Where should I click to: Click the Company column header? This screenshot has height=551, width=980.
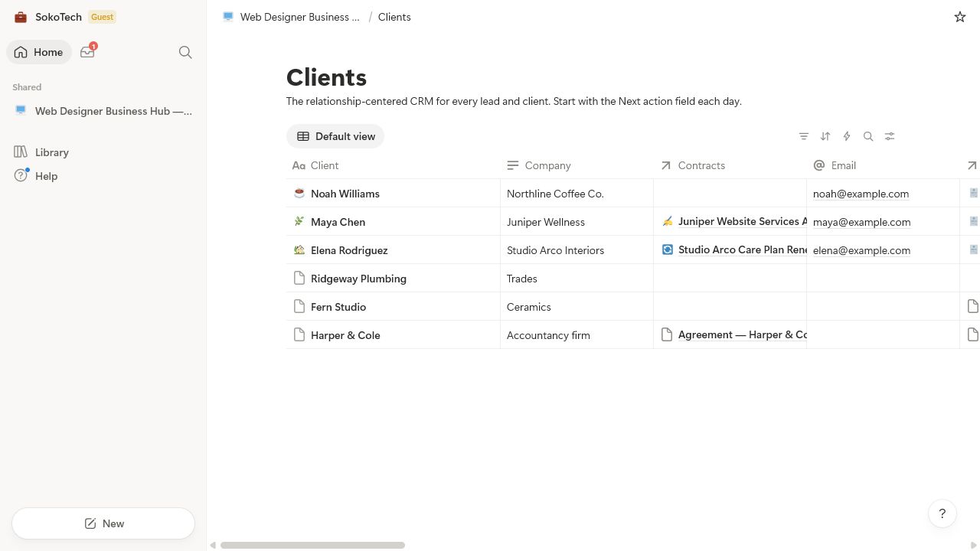point(577,165)
